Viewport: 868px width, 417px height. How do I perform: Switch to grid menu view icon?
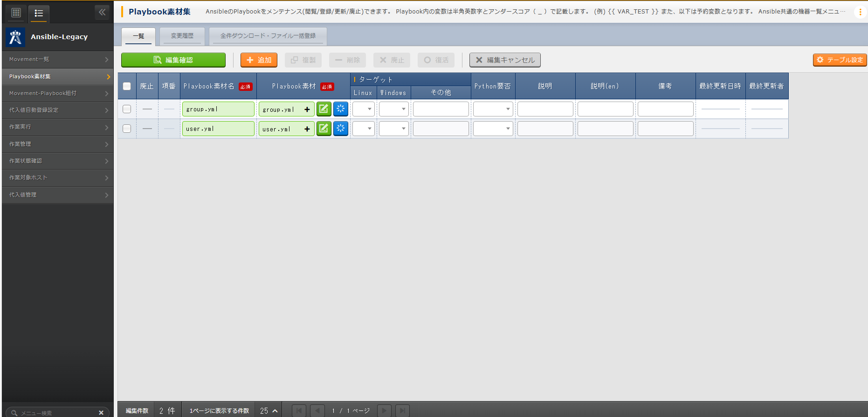[x=16, y=13]
